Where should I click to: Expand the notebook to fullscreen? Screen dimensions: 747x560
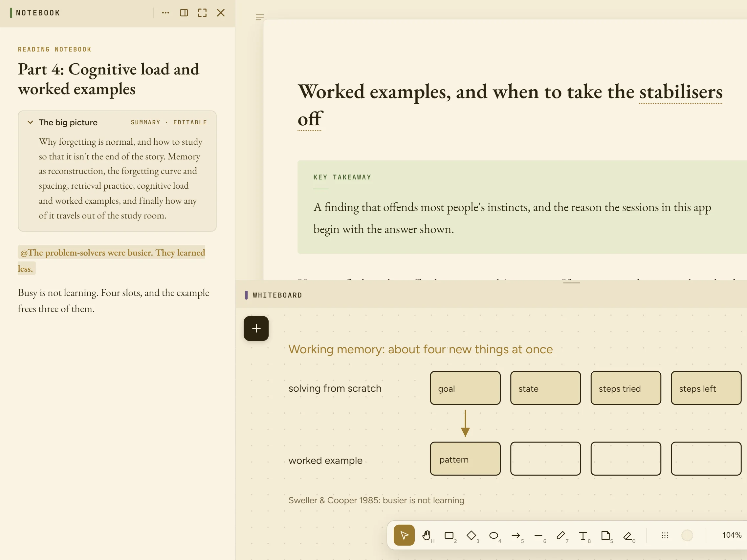click(x=202, y=13)
